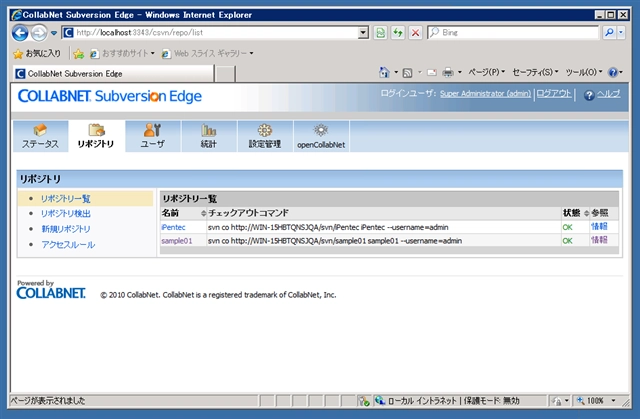
Task: Click OK status in iPentec row
Action: coord(567,227)
